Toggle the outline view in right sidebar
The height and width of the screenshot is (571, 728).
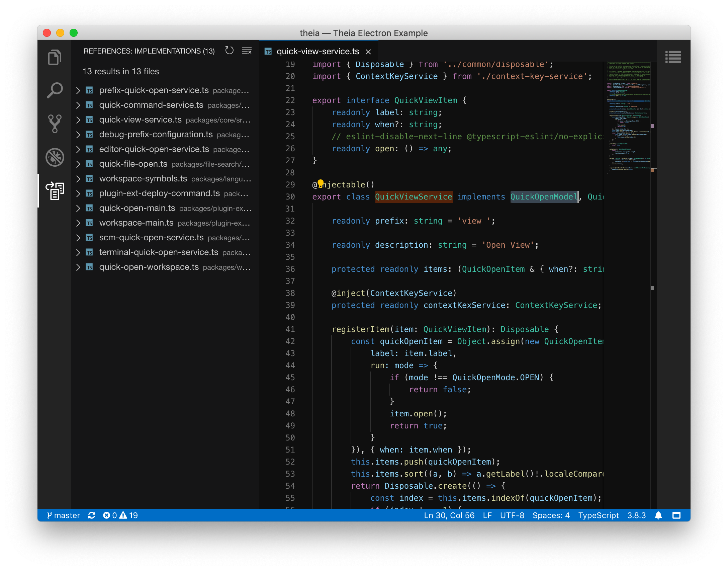pos(673,57)
